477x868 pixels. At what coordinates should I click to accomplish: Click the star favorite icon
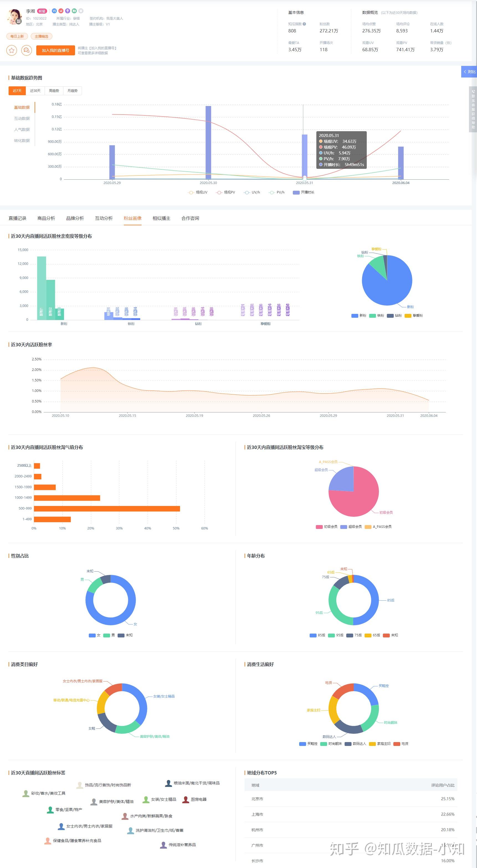pos(11,50)
